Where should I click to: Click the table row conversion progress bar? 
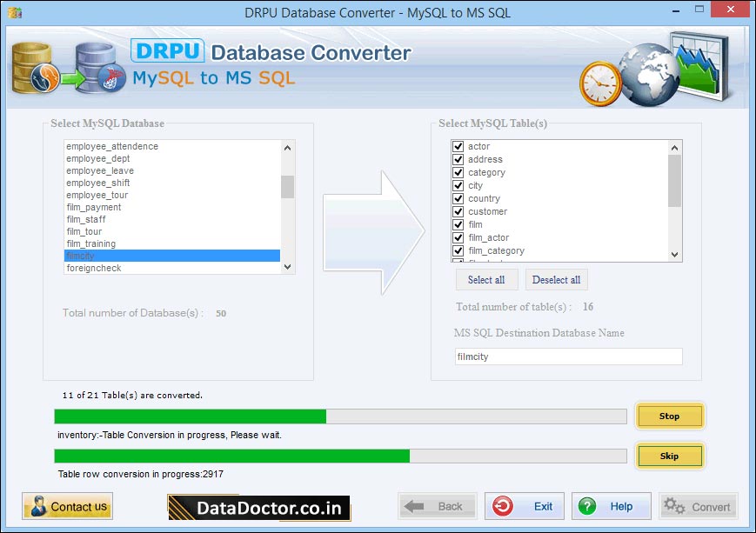(341, 455)
